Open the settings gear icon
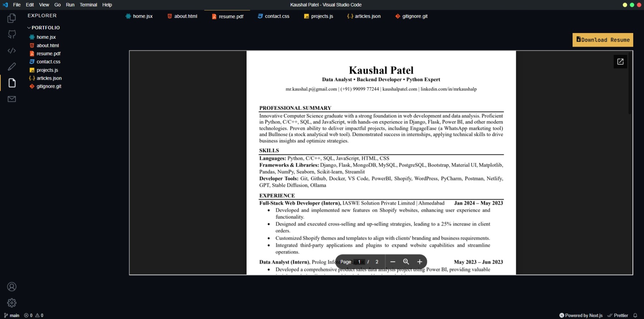 click(12, 303)
